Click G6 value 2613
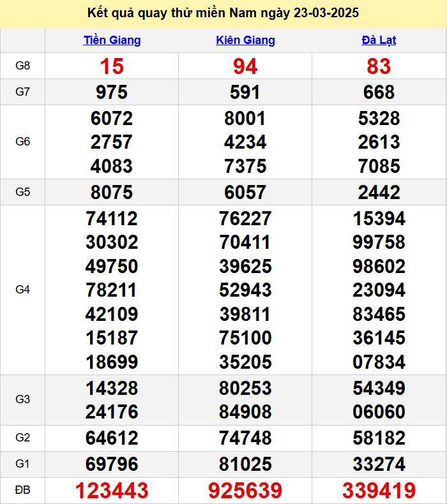This screenshot has width=447, height=504. 379,142
